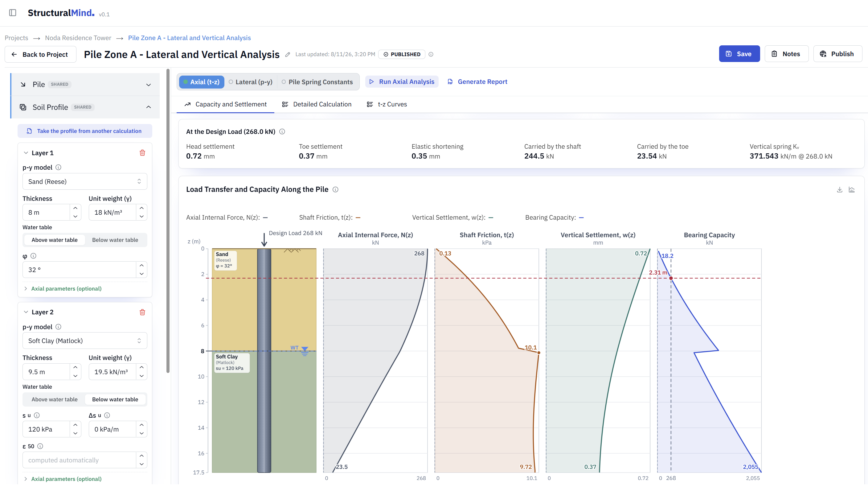Run Axial Analysis

tap(402, 82)
